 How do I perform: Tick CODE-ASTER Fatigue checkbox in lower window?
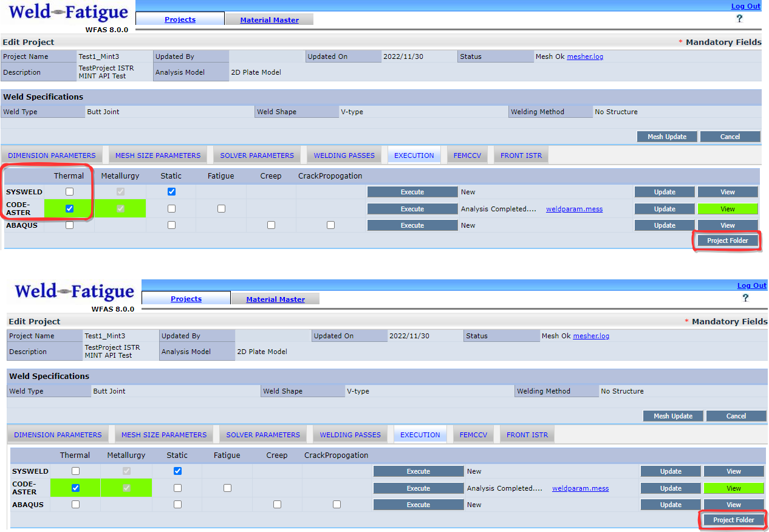pyautogui.click(x=227, y=488)
